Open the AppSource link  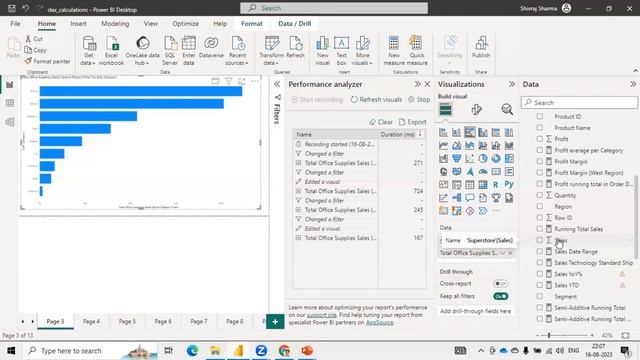click(x=380, y=322)
